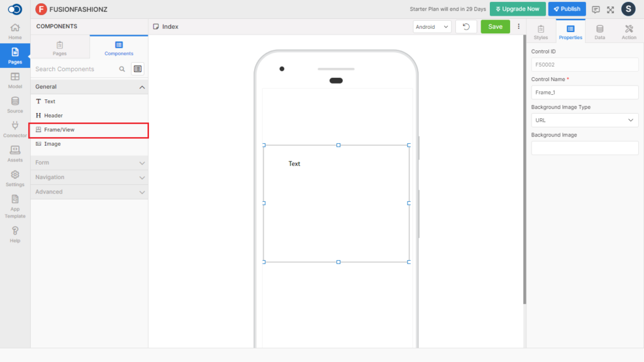This screenshot has height=362, width=644.
Task: Click the bottom-center frame resize handle
Action: [338, 262]
